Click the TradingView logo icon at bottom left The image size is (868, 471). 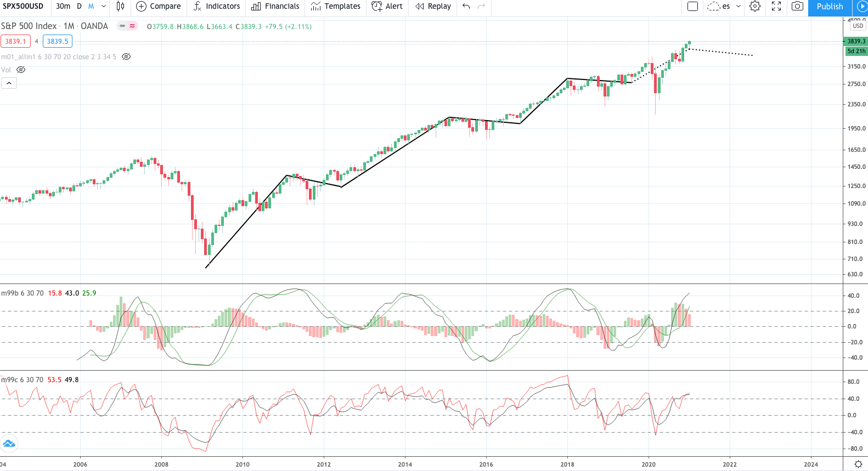tap(9, 443)
